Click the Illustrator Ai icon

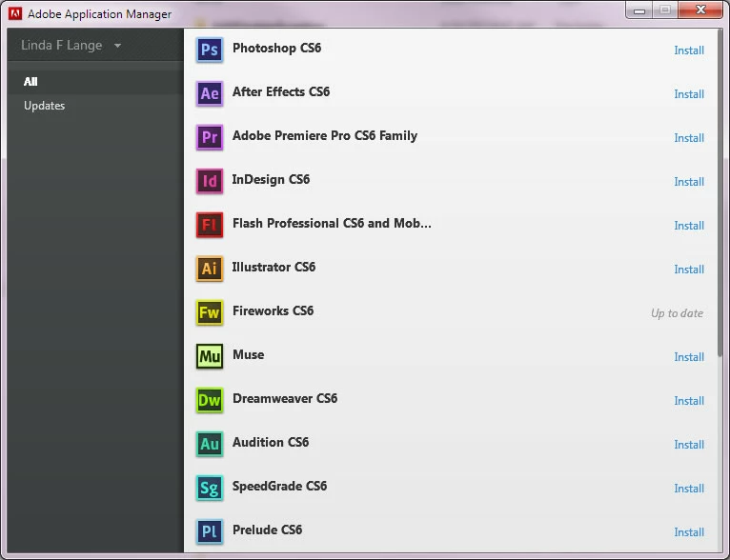210,269
